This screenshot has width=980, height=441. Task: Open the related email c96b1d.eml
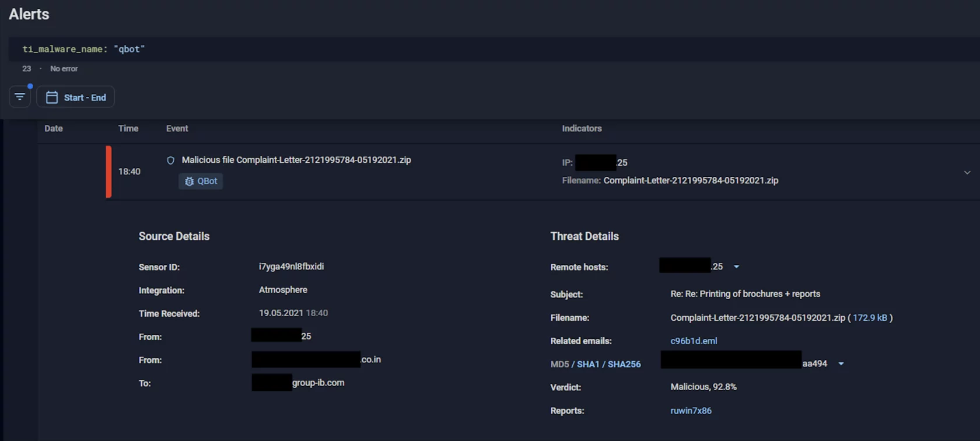(694, 341)
